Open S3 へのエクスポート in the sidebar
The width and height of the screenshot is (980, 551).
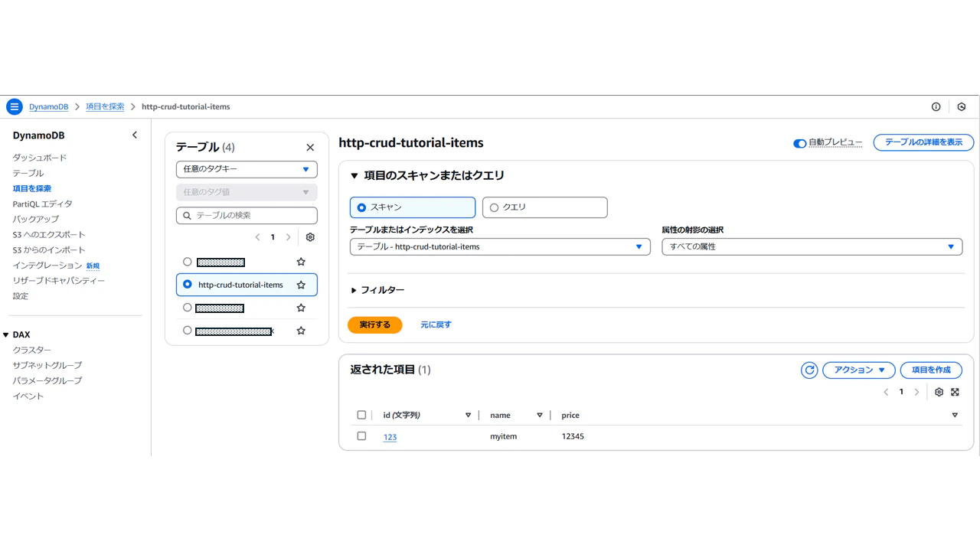coord(49,235)
